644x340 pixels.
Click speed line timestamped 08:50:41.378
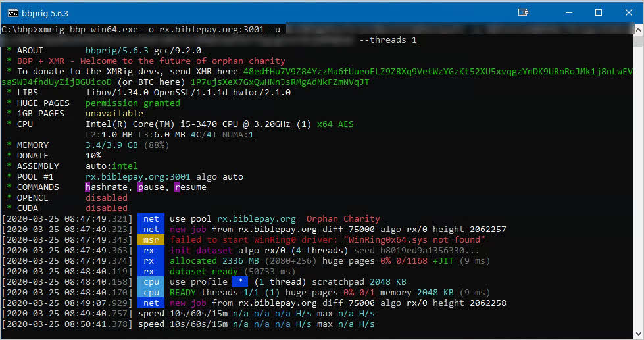point(188,324)
